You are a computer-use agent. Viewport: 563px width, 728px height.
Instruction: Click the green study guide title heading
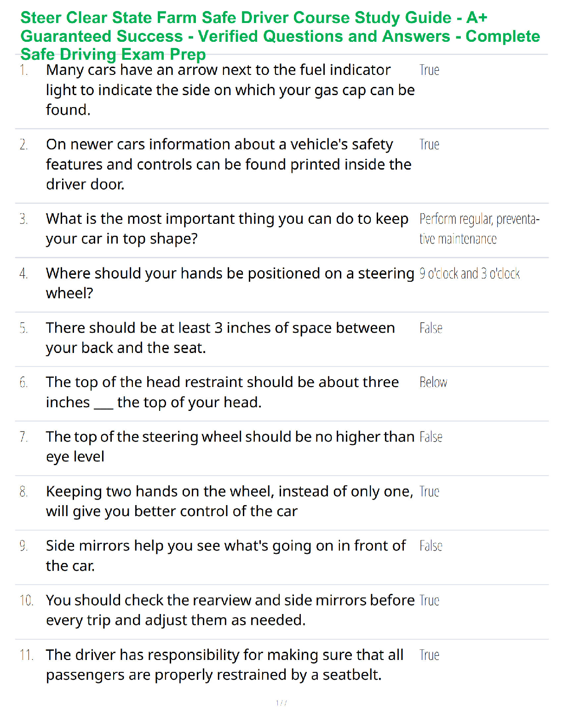click(x=280, y=36)
